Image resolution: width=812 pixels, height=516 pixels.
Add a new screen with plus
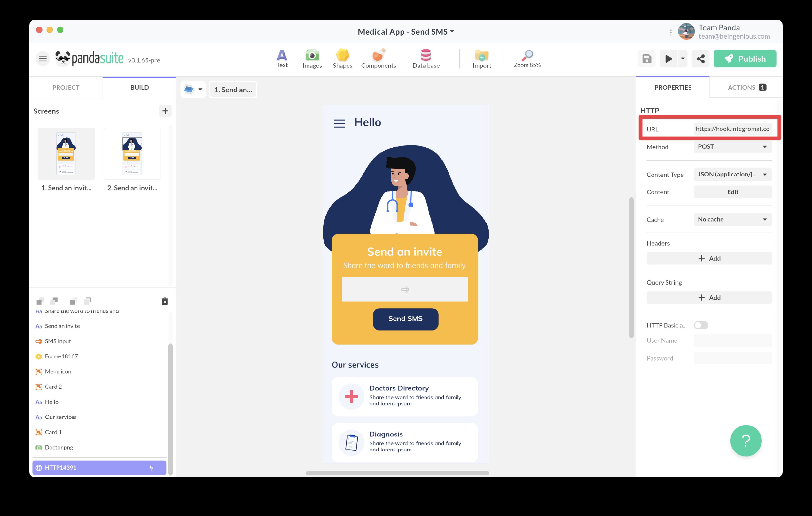(165, 111)
